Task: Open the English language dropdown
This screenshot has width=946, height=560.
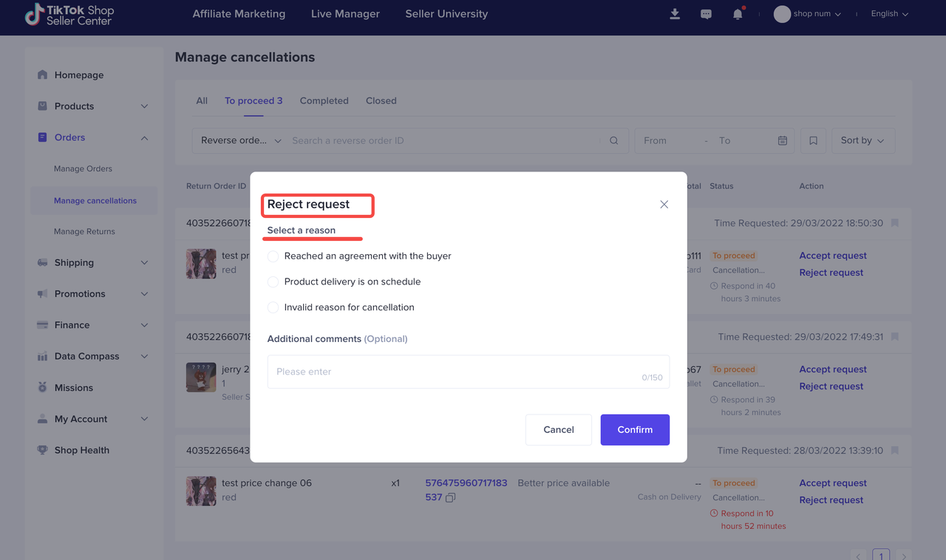Action: [x=889, y=14]
